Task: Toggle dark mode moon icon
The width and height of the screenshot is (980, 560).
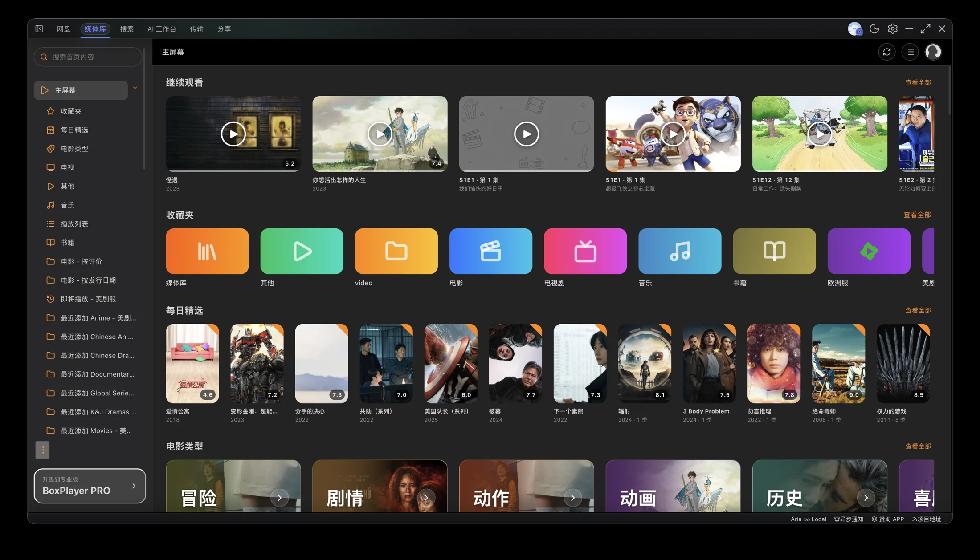Action: coord(874,29)
